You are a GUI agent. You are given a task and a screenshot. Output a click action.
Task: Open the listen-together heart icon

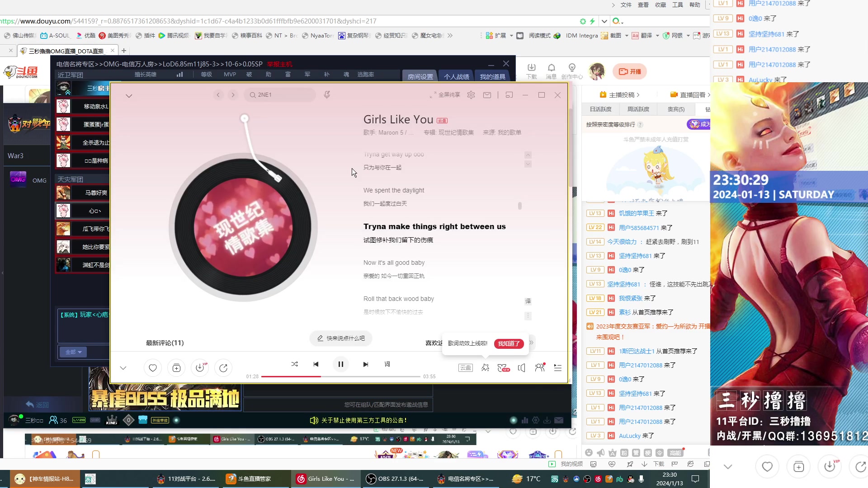click(x=504, y=368)
